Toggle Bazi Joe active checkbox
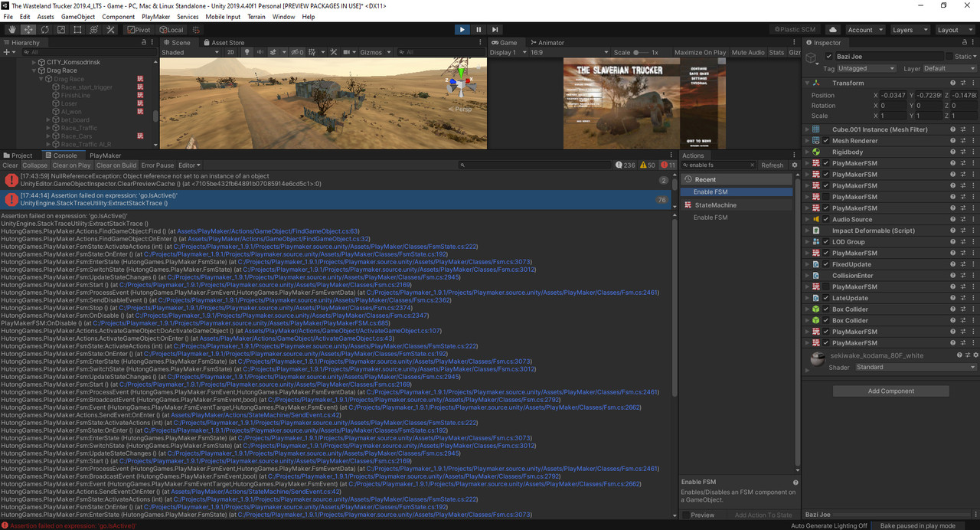Screen dimensions: 980x530 click(x=828, y=57)
